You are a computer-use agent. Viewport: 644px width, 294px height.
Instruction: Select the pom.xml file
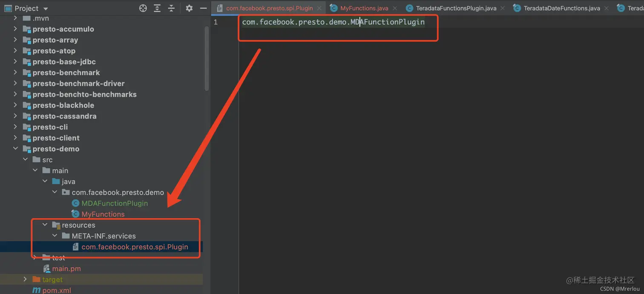click(x=57, y=290)
